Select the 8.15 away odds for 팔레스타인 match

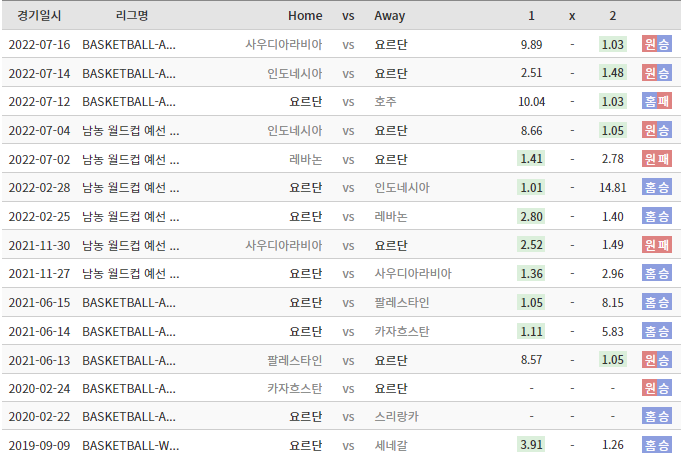612,302
